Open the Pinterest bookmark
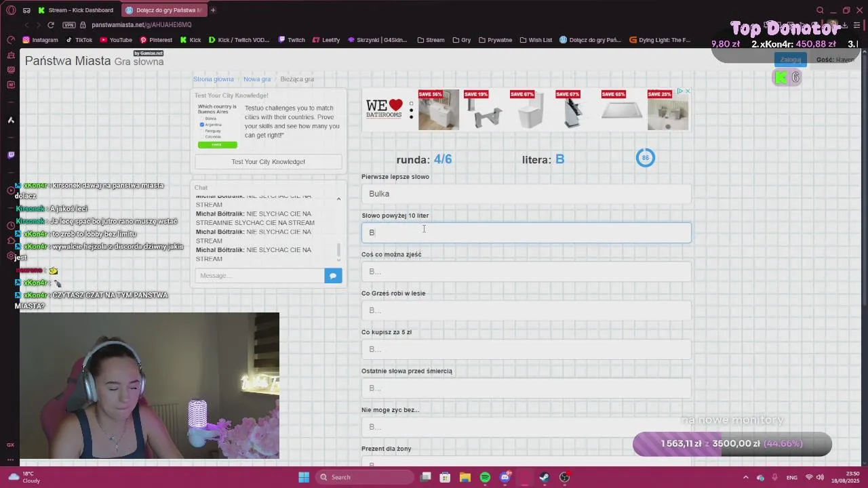 pyautogui.click(x=156, y=40)
